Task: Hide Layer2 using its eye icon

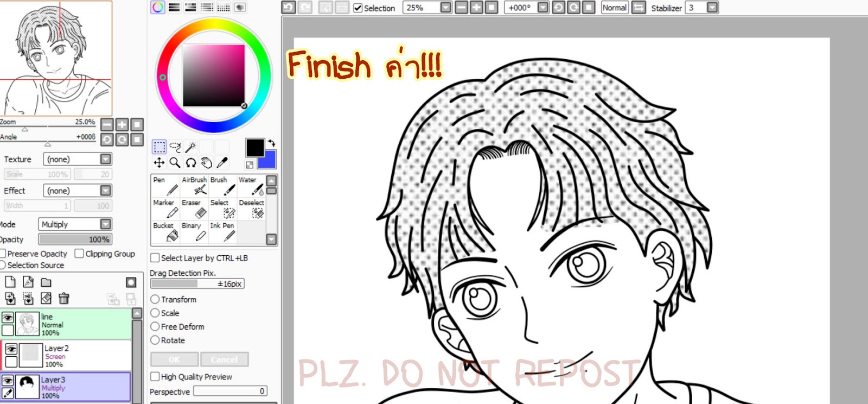Action: point(11,349)
